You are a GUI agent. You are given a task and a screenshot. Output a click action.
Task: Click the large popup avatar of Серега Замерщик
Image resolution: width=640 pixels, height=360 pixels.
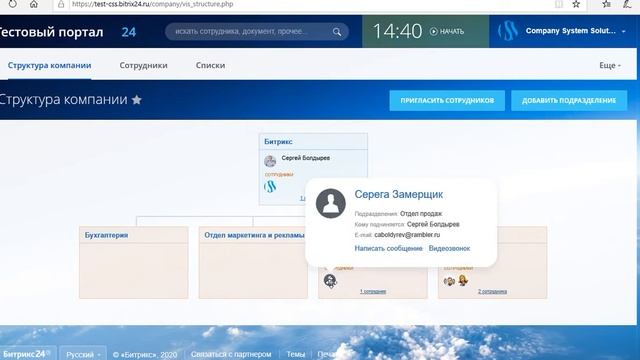pos(331,203)
